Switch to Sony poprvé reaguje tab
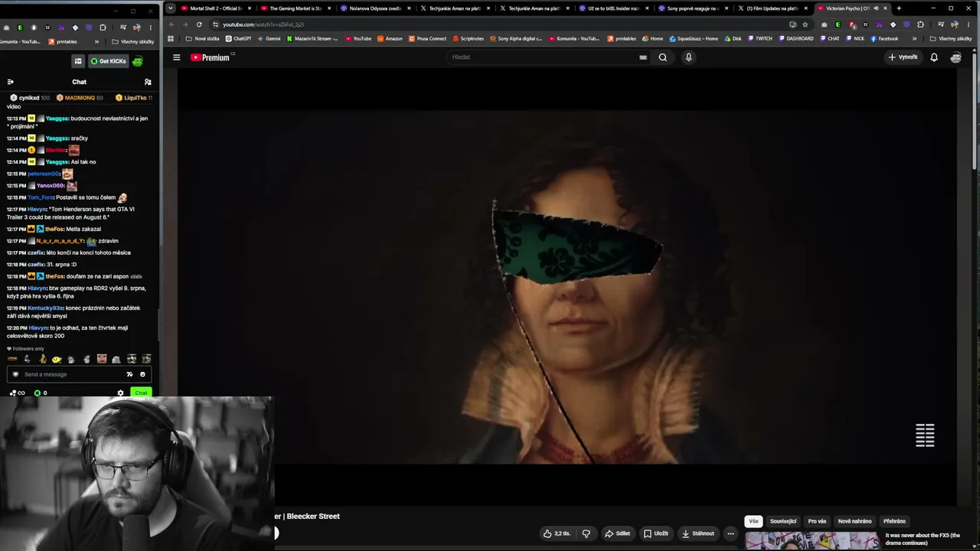 [x=692, y=8]
